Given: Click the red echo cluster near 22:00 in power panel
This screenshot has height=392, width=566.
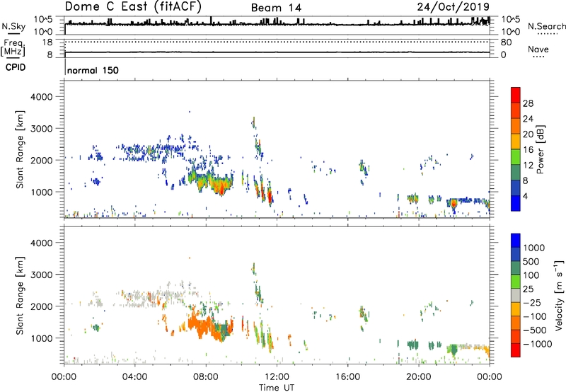Looking at the screenshot, I should click(454, 204).
